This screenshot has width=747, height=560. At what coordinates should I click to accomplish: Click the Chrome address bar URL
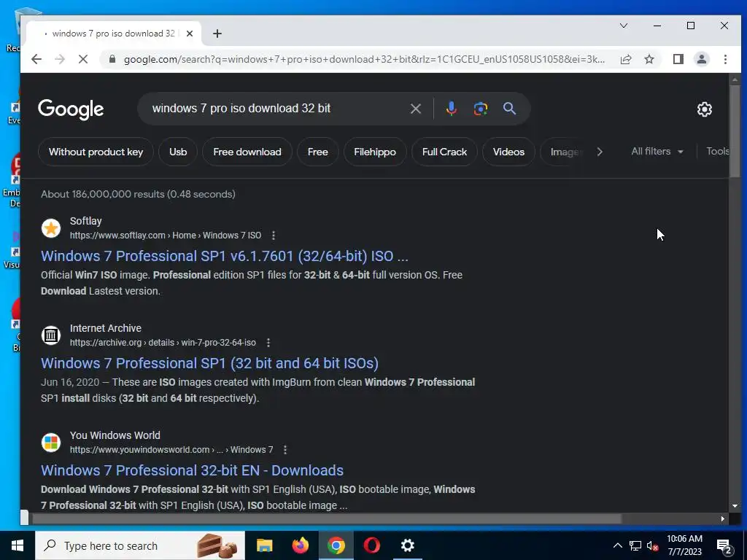[365, 59]
